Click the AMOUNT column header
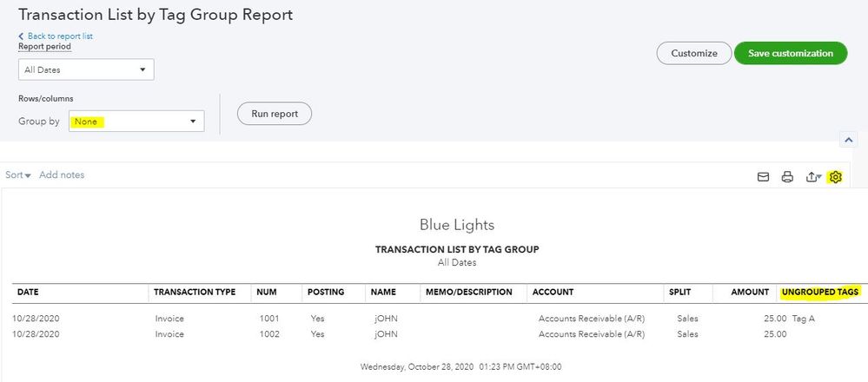 [749, 293]
